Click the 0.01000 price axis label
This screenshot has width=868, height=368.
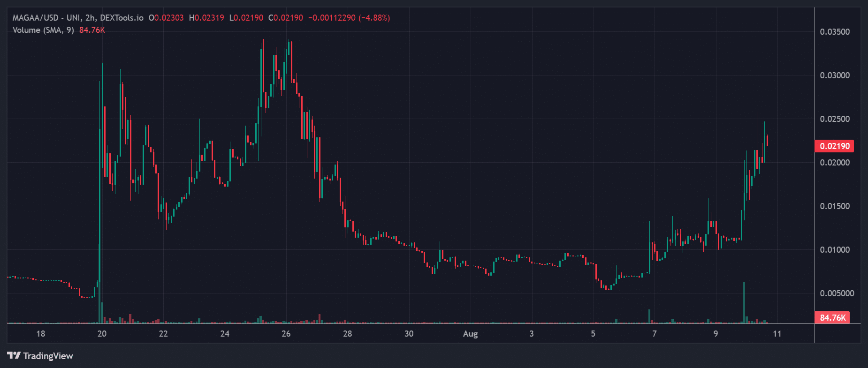[x=835, y=250]
